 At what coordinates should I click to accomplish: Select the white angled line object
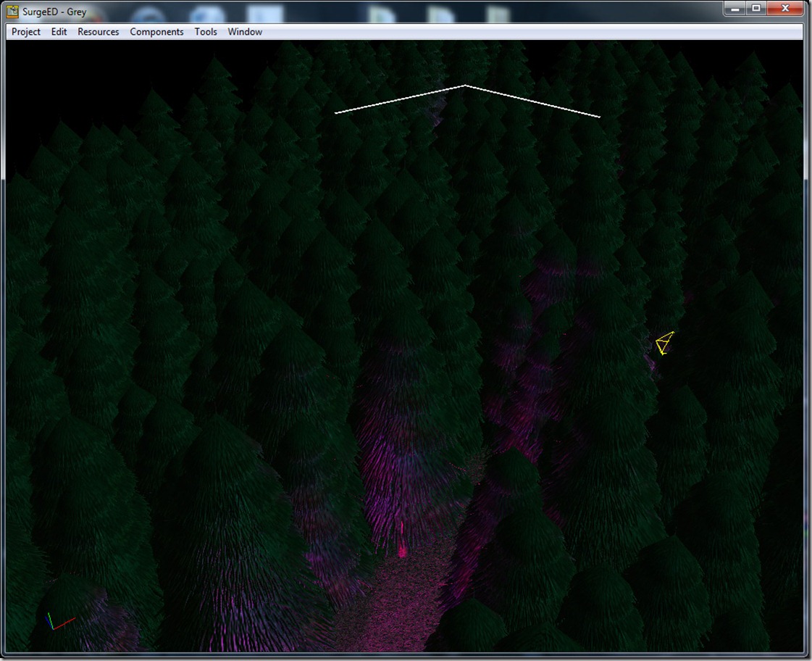(x=467, y=99)
